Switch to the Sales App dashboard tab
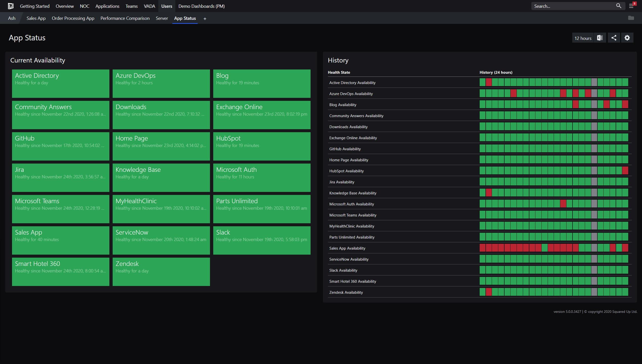Viewport: 642px width, 364px height. [x=36, y=18]
